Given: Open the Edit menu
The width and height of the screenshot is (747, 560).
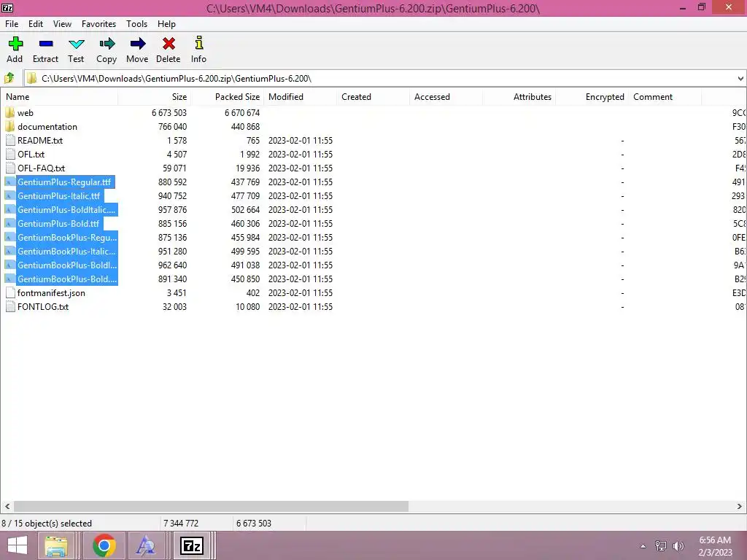Looking at the screenshot, I should (x=36, y=24).
